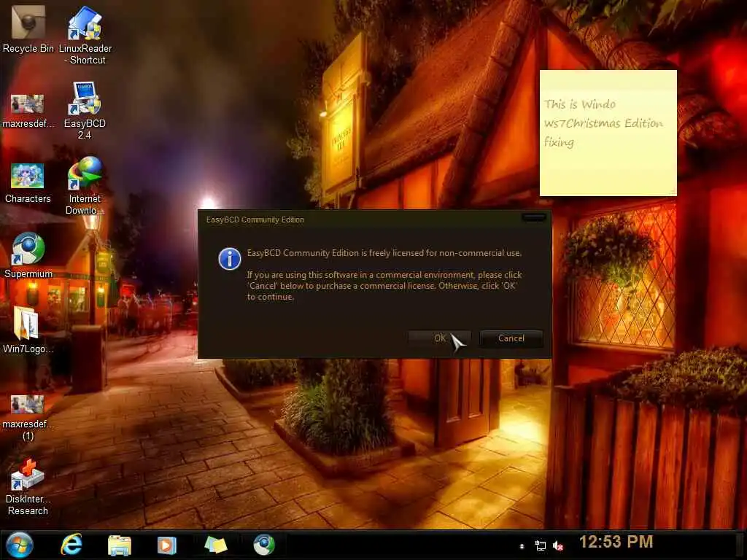747x560 pixels.
Task: Open Windows Media Player from taskbar
Action: pyautogui.click(x=167, y=545)
